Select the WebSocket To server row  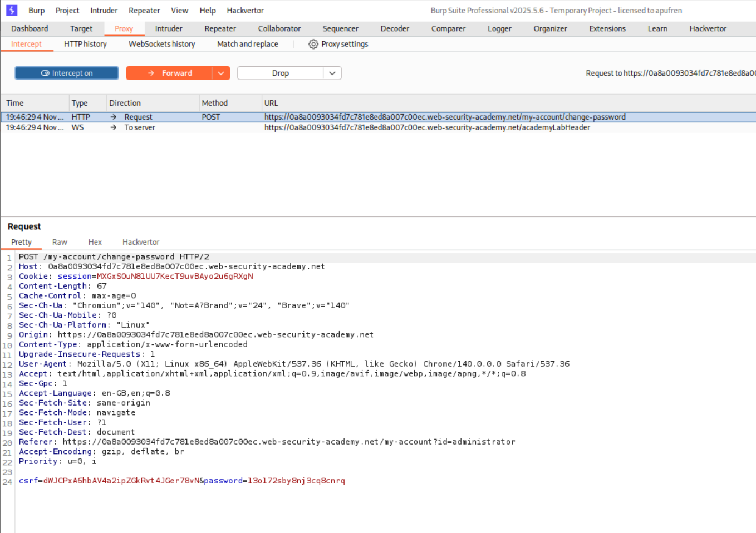tap(334, 127)
